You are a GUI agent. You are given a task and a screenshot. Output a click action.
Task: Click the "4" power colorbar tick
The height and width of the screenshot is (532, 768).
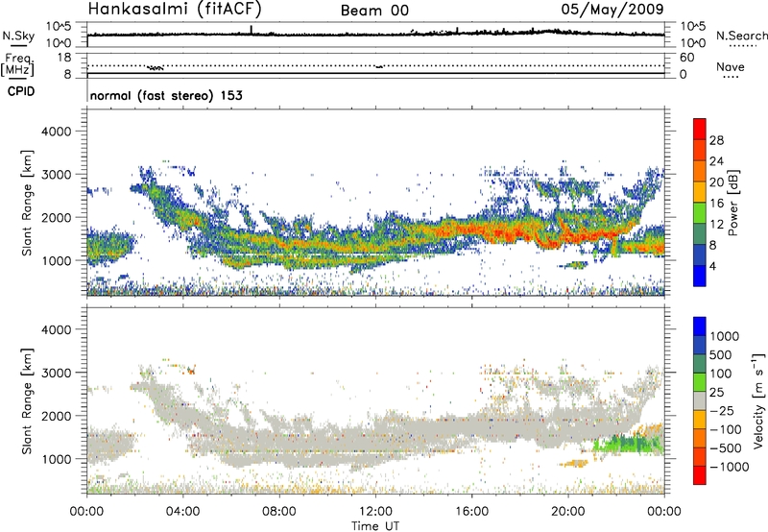[712, 267]
